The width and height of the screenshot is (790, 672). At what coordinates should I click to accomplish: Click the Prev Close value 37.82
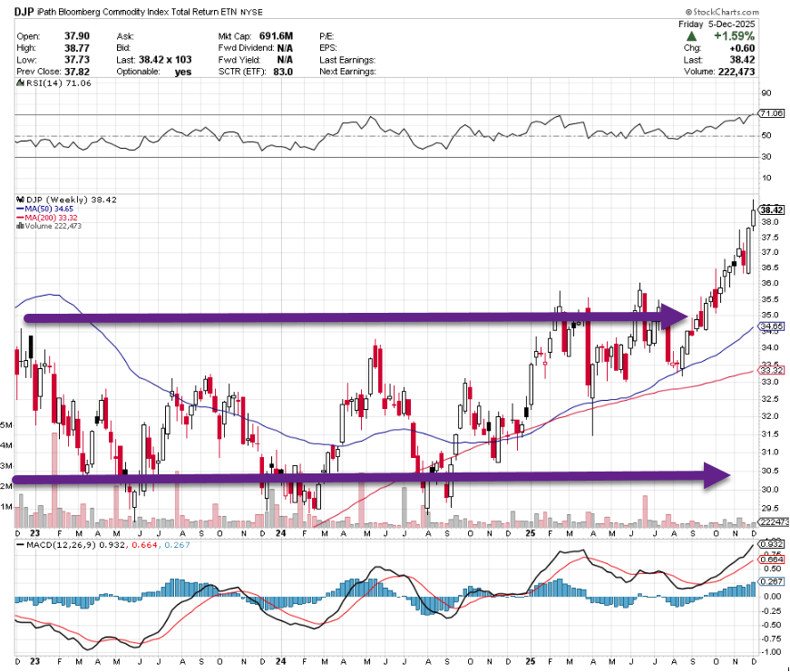77,72
